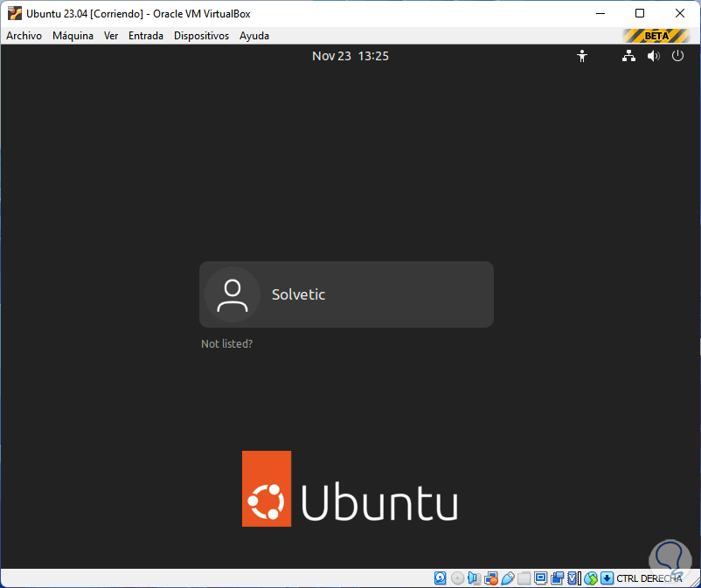Maximize the VirtualBox window
701x588 pixels.
[640, 14]
